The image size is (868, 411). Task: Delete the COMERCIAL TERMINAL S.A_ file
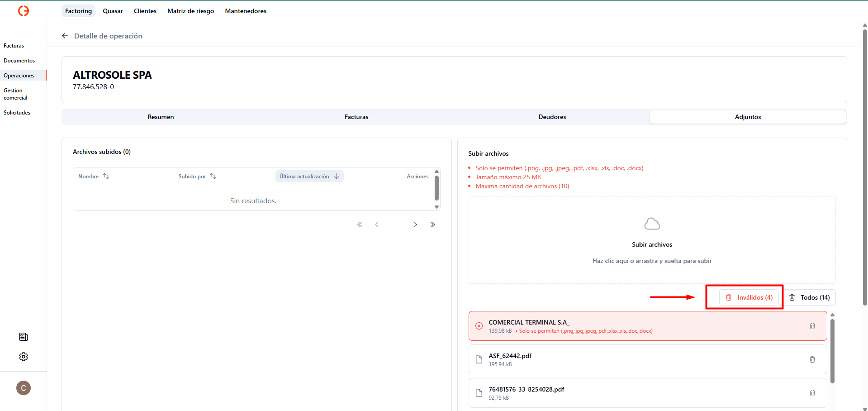click(x=812, y=326)
